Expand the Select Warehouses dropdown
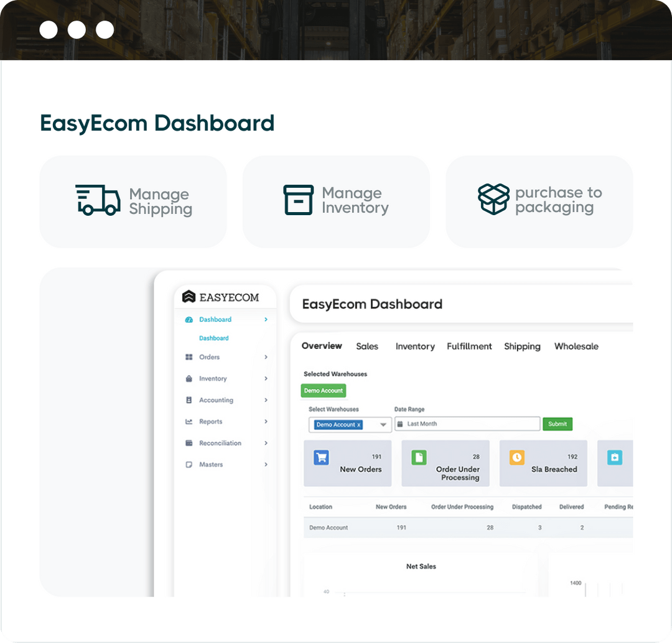The height and width of the screenshot is (643, 672). point(382,424)
